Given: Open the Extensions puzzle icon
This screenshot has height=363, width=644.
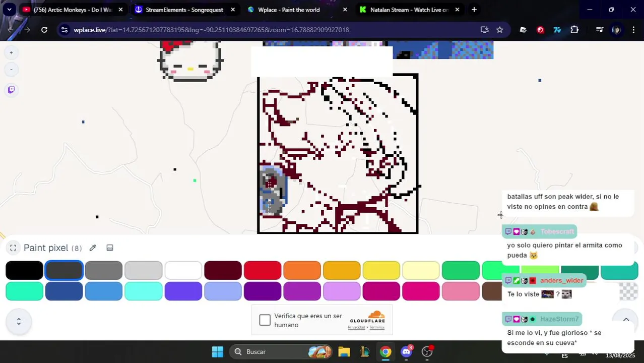Looking at the screenshot, I should point(574,30).
